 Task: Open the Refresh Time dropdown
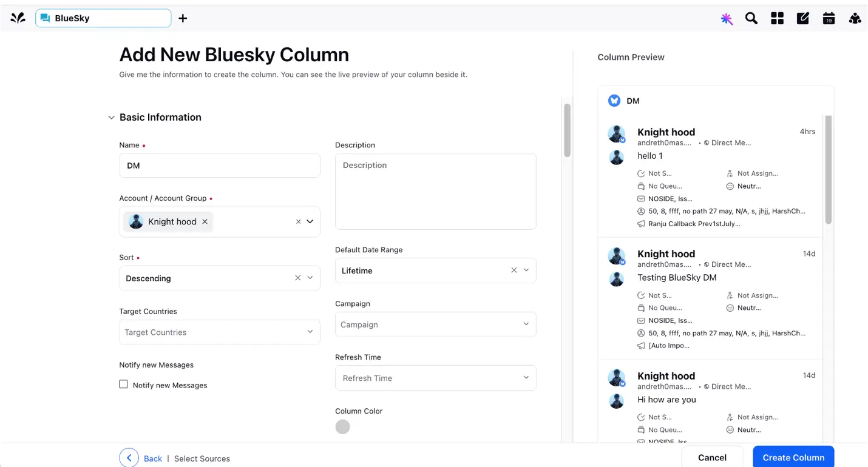(436, 378)
